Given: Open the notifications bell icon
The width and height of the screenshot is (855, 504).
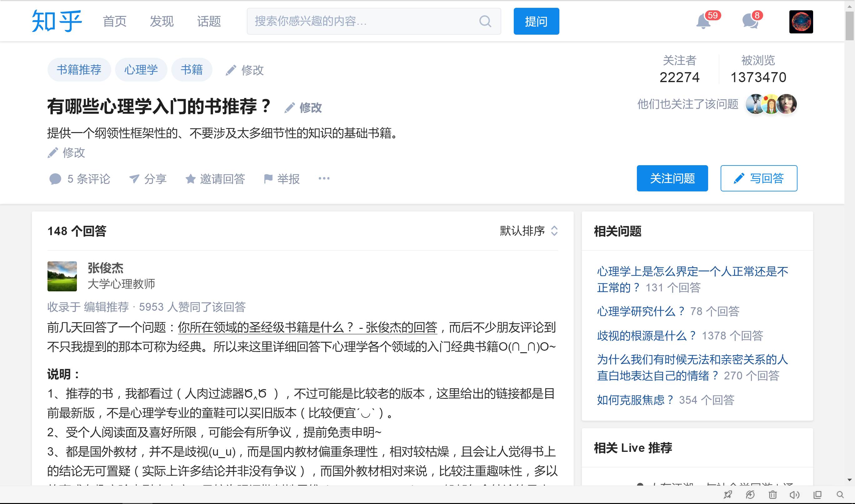Looking at the screenshot, I should (703, 22).
